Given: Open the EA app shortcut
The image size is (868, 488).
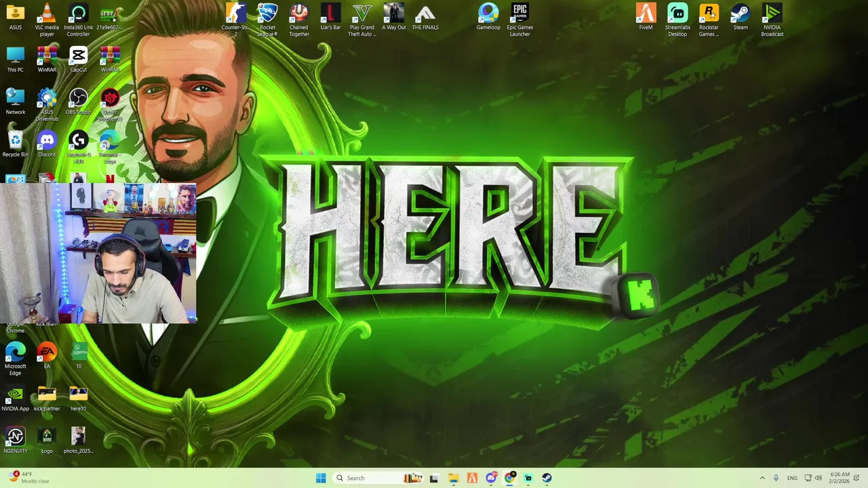Looking at the screenshot, I should pyautogui.click(x=47, y=356).
